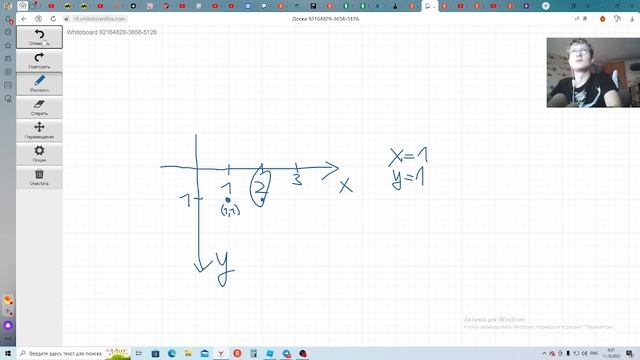Click the taskbar clock
The image size is (640, 360).
611,353
